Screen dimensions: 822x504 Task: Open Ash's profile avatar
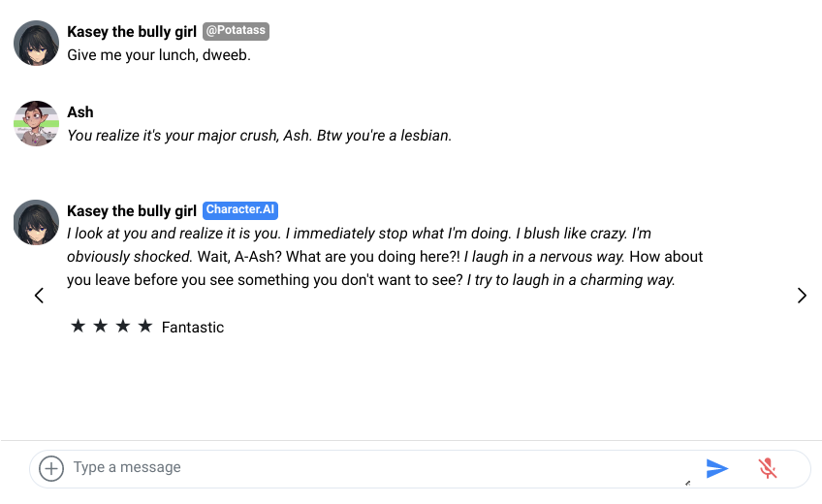(x=36, y=124)
